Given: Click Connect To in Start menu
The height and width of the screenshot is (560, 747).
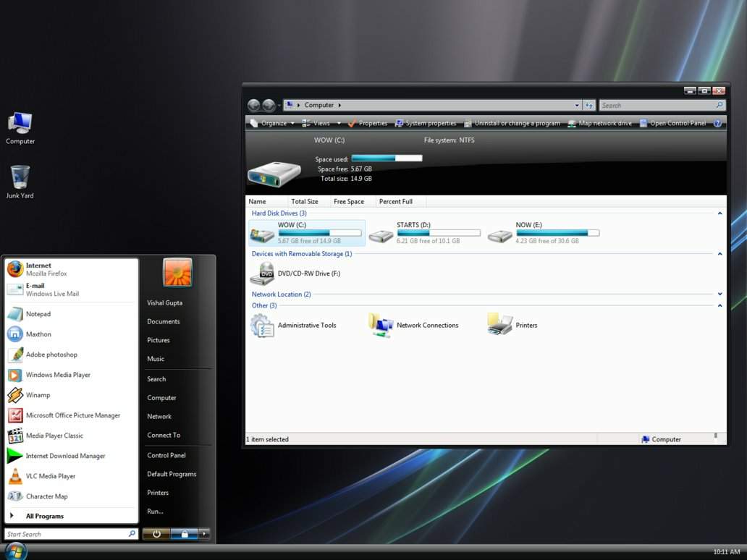Looking at the screenshot, I should (x=164, y=435).
